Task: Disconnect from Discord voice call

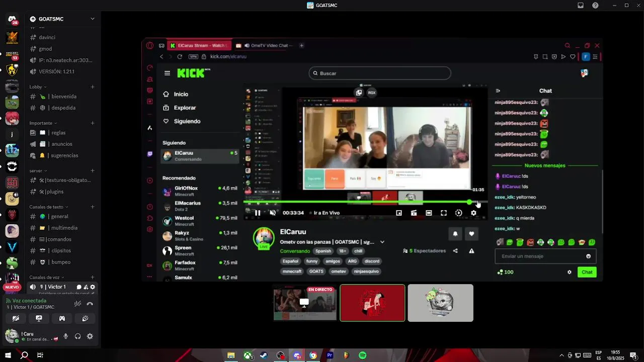Action: click(x=90, y=304)
